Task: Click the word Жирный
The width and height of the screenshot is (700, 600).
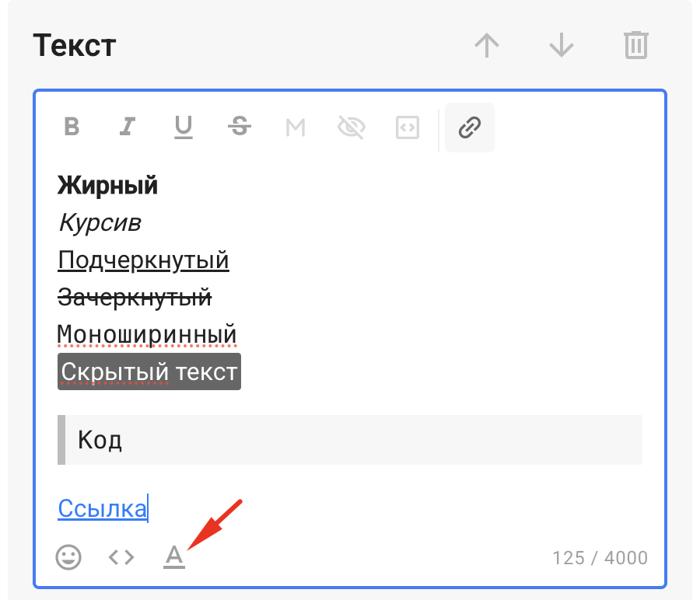Action: [x=107, y=185]
